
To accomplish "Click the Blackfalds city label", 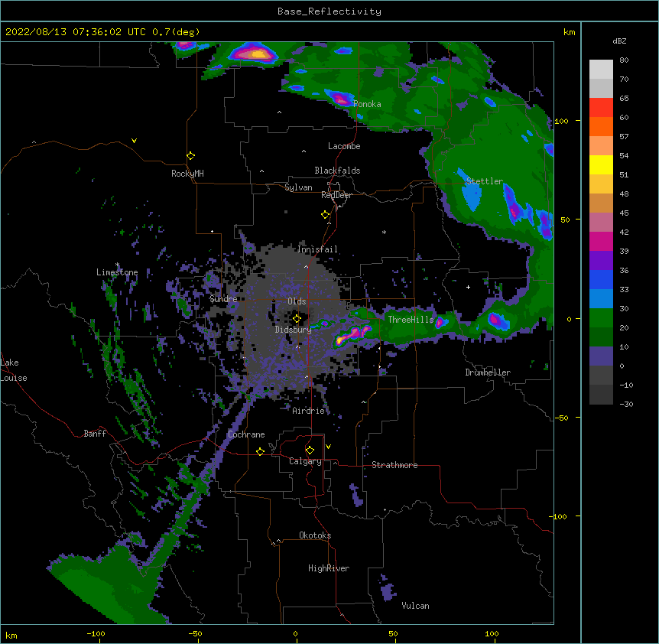I will [337, 171].
